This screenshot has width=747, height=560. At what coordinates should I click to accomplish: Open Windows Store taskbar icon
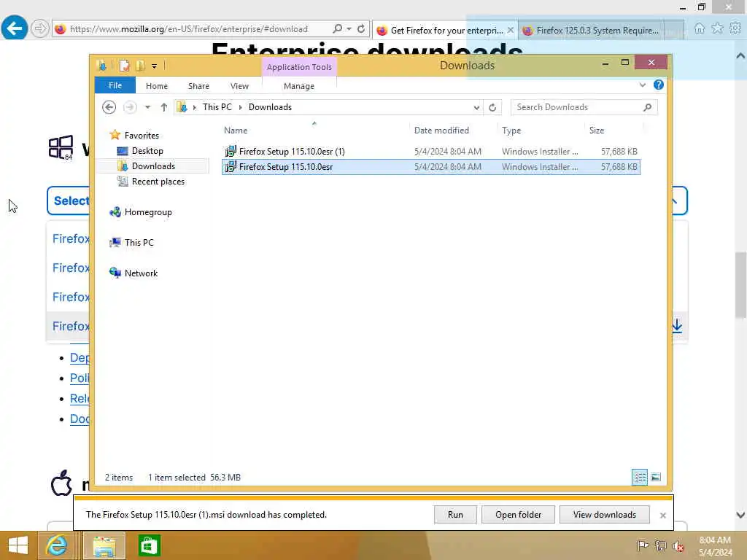[149, 545]
